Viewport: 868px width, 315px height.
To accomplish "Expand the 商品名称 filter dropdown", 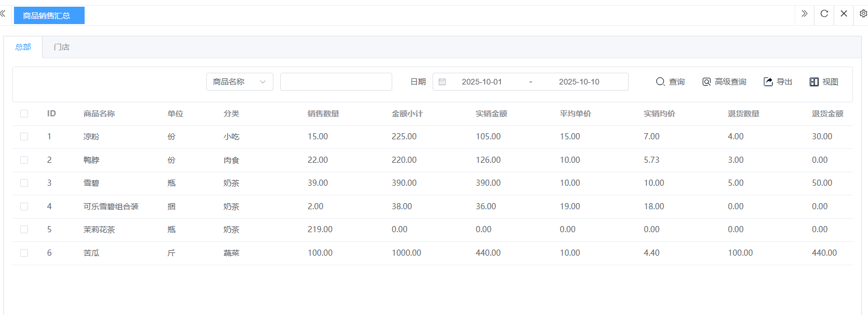I will [239, 82].
